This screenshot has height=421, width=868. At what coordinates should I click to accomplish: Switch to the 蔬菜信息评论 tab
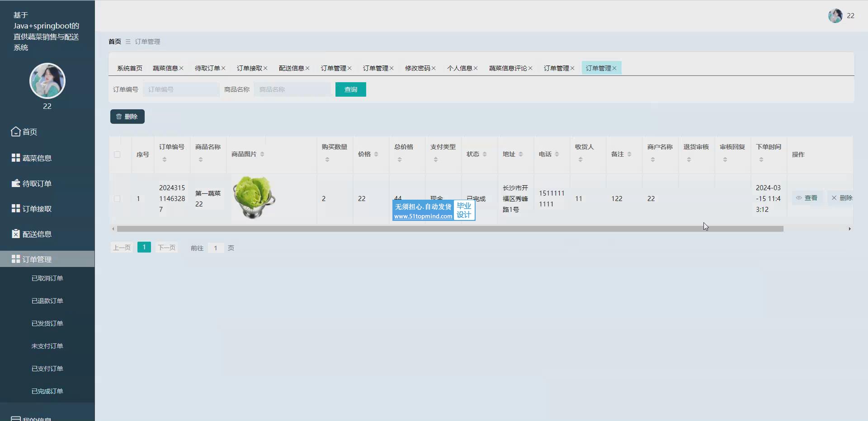(508, 68)
